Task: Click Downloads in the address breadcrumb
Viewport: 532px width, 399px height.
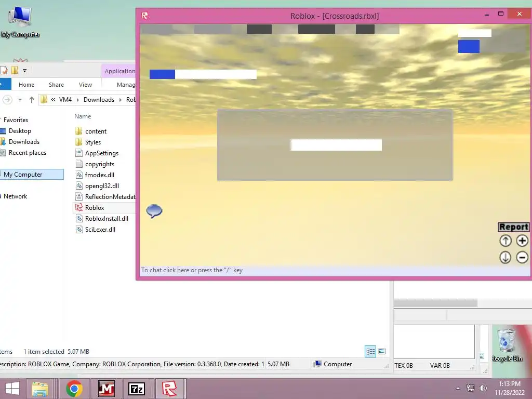Action: [x=99, y=100]
